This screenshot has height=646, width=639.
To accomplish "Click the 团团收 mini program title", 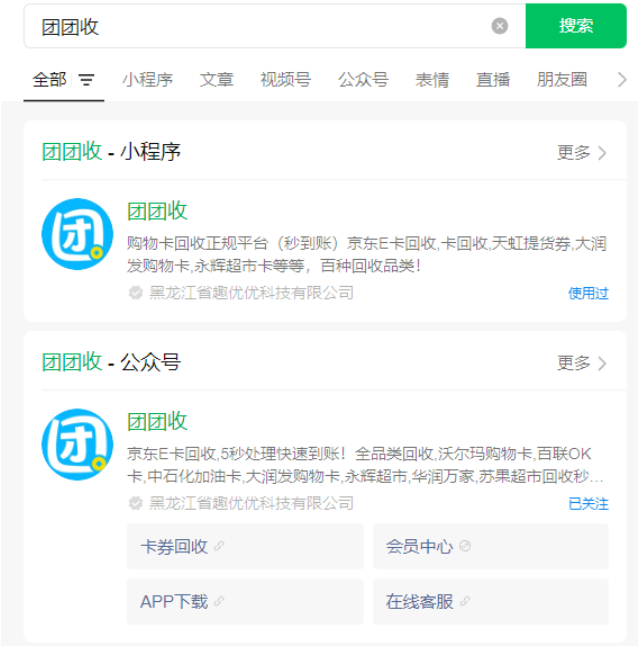I will coord(157,211).
